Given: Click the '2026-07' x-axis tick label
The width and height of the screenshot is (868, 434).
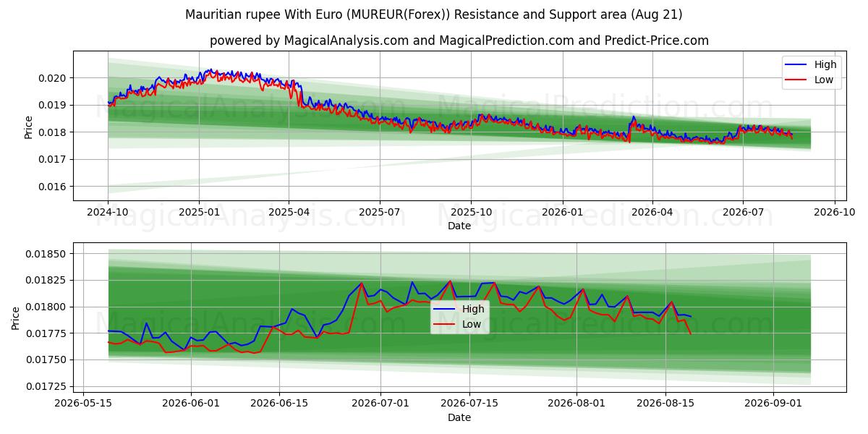Looking at the screenshot, I should click(743, 212).
